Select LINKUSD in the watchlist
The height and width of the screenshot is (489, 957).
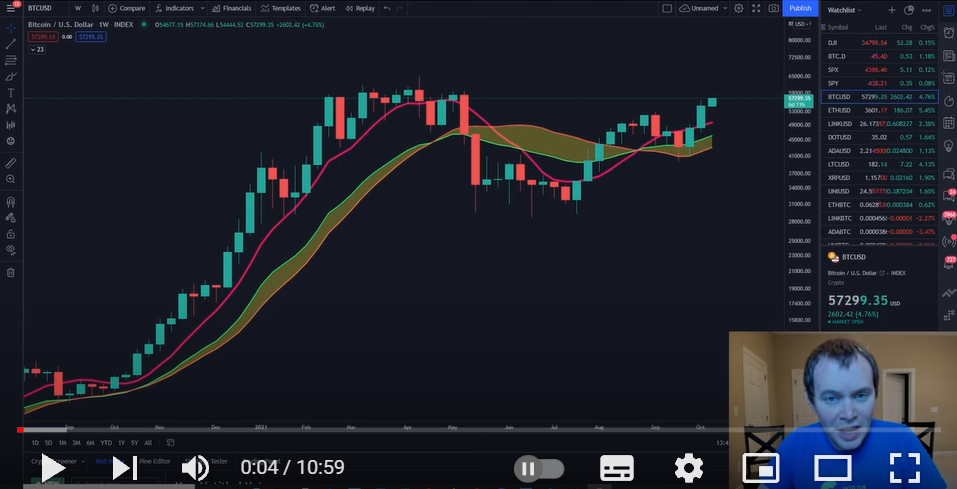[879, 124]
